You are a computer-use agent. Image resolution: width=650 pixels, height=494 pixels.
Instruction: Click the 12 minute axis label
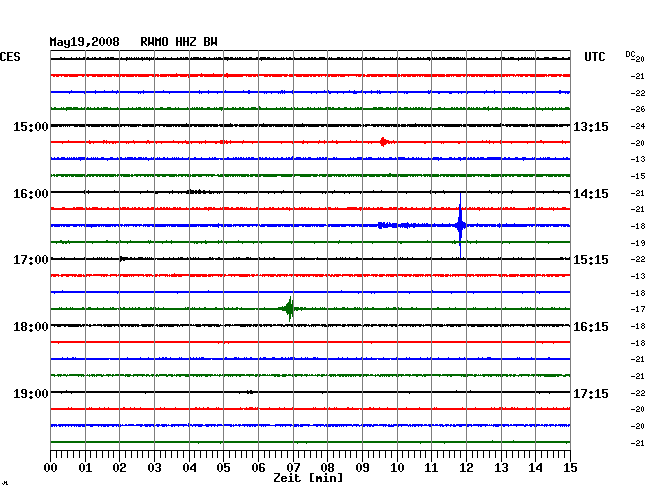click(x=466, y=468)
